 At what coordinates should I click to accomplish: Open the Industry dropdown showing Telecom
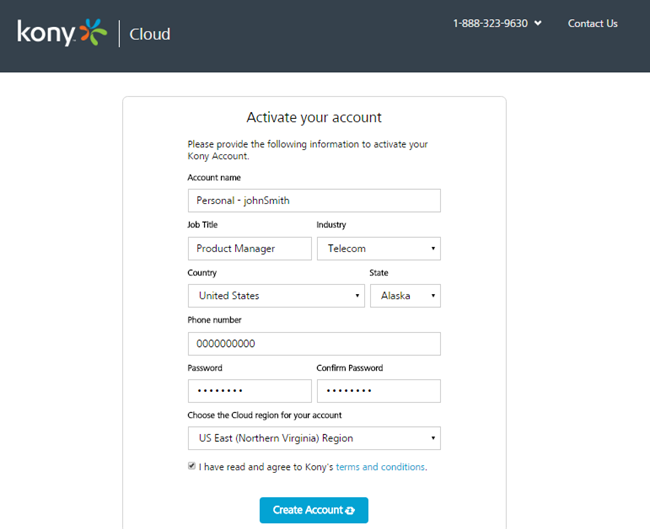tap(378, 248)
